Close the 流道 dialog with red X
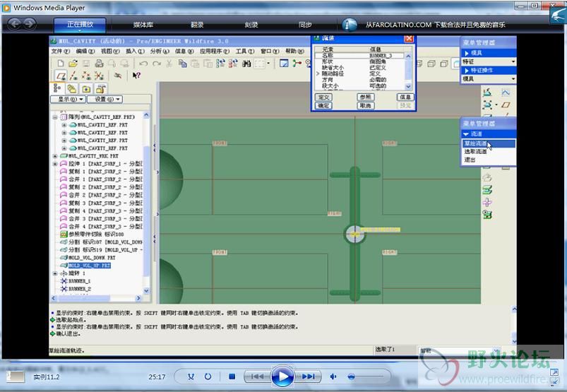Viewport: 567px width, 392px height. coord(409,39)
